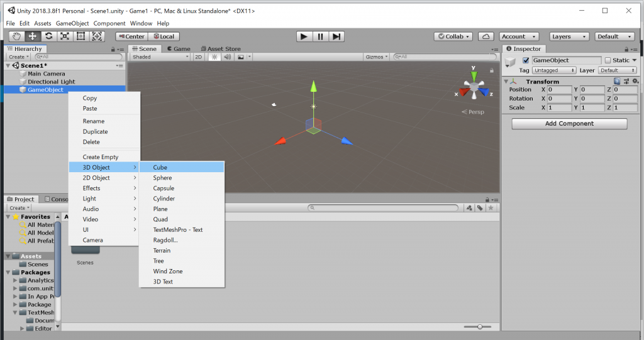Screen dimensions: 644x340
Task: Choose Sphere from the submenu
Action: pos(182,178)
